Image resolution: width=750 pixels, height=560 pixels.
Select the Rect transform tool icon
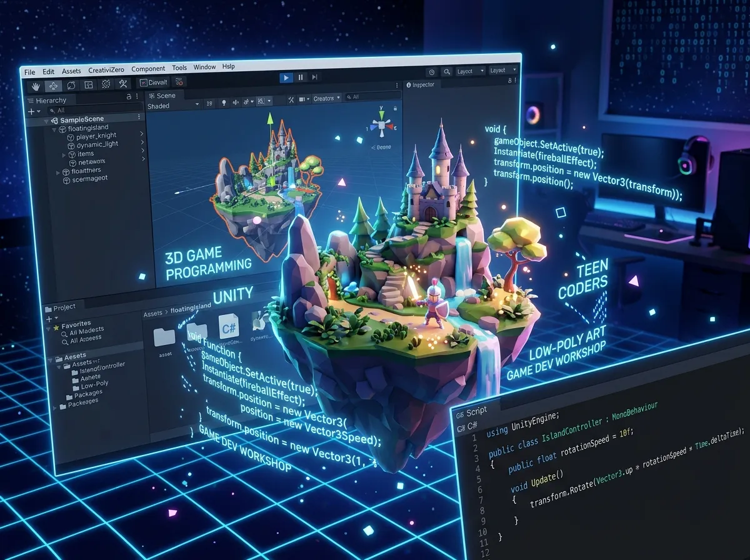click(x=89, y=84)
